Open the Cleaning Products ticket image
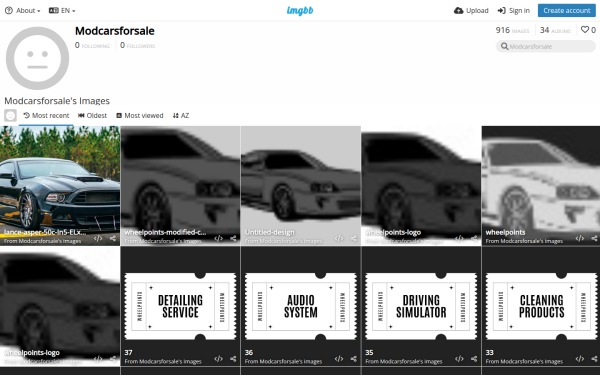600x375 pixels. [541, 306]
